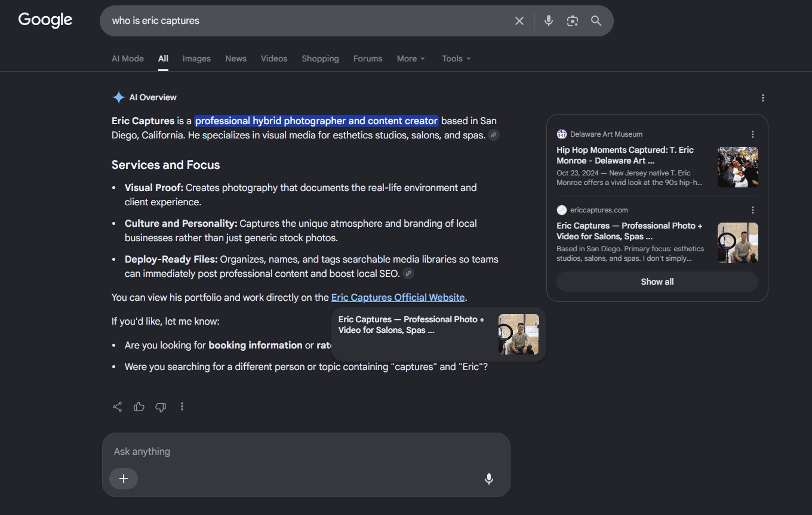Open the ericcaptures.com source thumbnail
The height and width of the screenshot is (515, 812).
click(738, 243)
